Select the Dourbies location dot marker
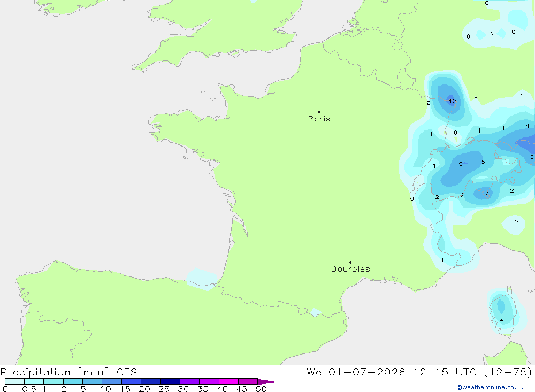The width and height of the screenshot is (535, 392). [x=350, y=262]
